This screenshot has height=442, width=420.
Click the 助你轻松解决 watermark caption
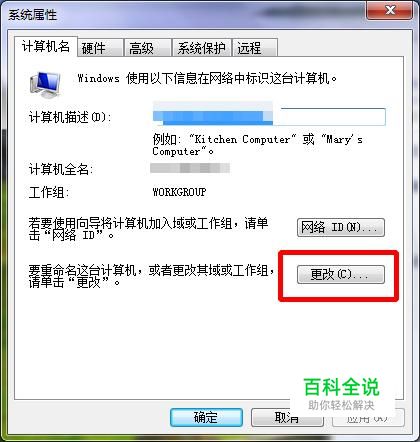click(341, 405)
